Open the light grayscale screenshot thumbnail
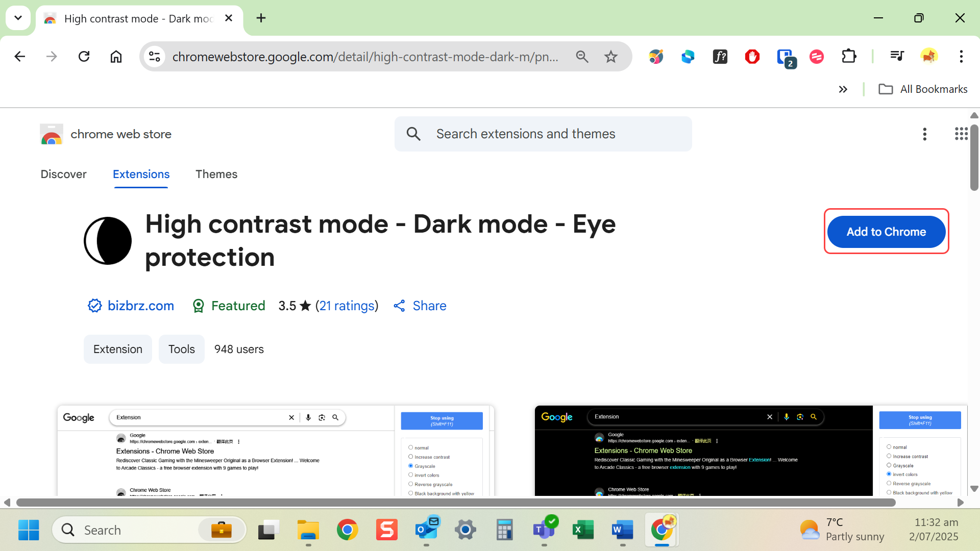Screen dimensions: 980x551 click(x=276, y=451)
